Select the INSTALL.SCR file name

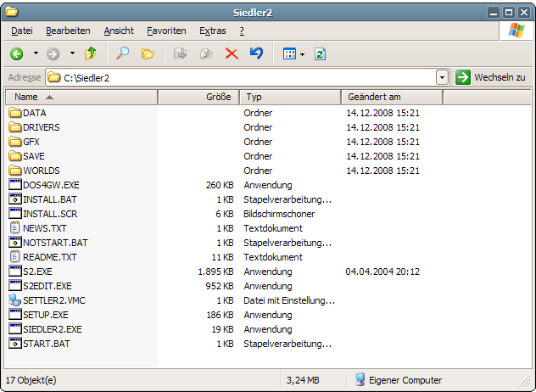[50, 214]
